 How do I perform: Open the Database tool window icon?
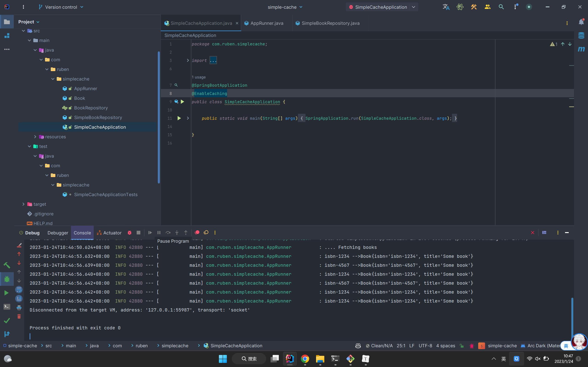click(x=581, y=35)
